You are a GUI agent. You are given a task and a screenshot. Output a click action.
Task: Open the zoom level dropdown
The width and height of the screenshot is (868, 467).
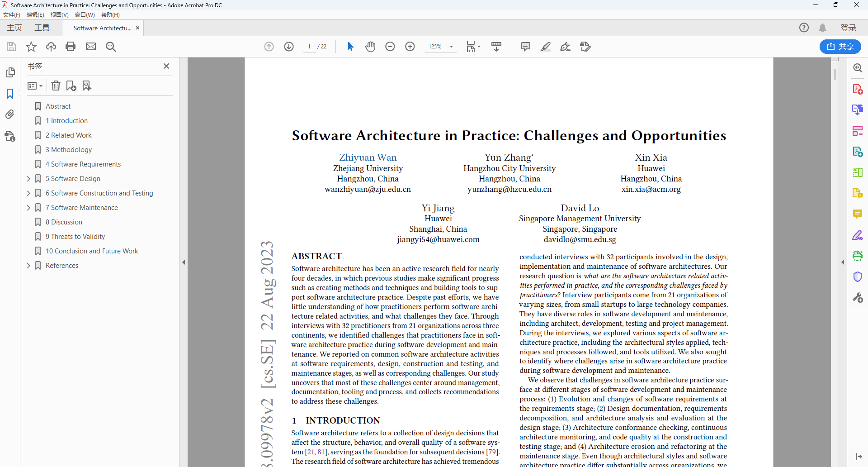[x=451, y=47]
